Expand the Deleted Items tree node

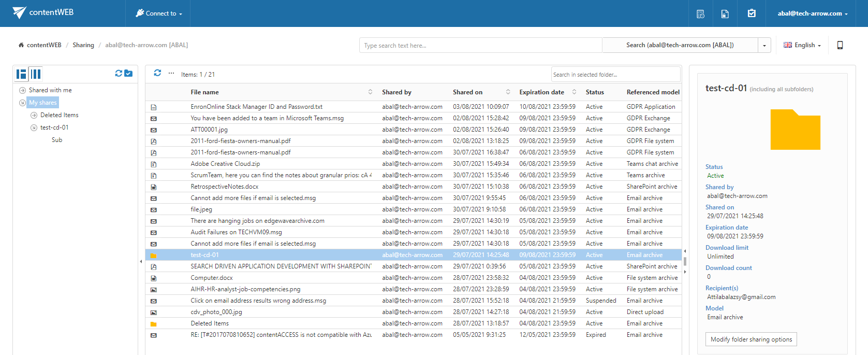[34, 115]
